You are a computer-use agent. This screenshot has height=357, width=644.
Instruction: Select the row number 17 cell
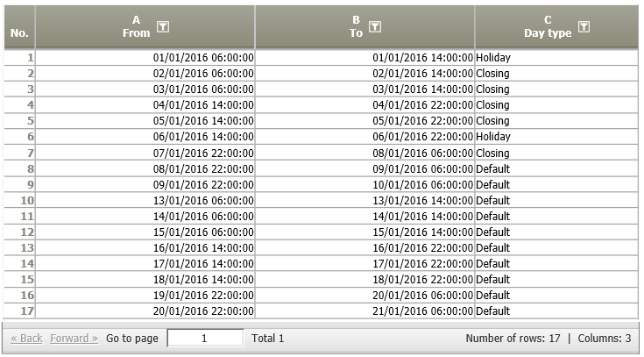click(x=19, y=311)
